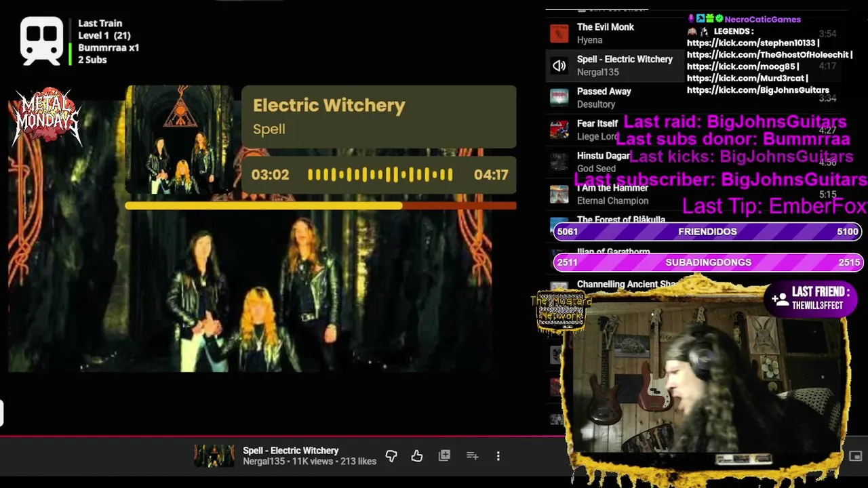Click the 03:02 elapsed time

click(270, 175)
